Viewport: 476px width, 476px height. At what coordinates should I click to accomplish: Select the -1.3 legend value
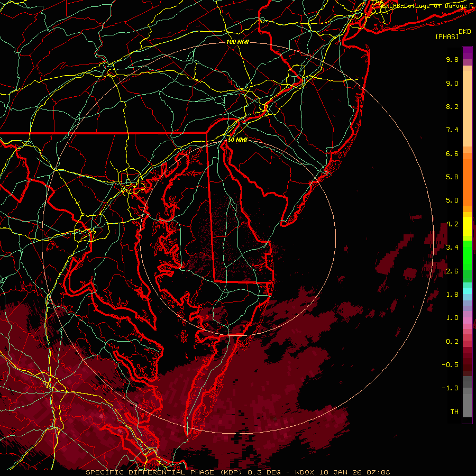click(450, 388)
